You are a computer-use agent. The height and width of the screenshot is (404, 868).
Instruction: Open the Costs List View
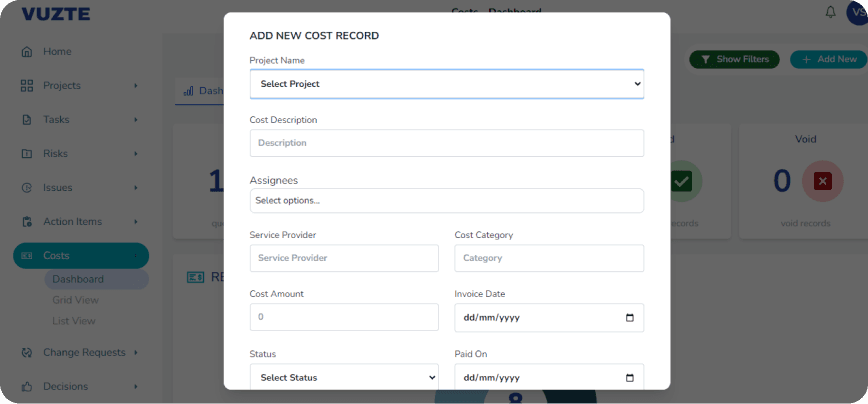[74, 321]
